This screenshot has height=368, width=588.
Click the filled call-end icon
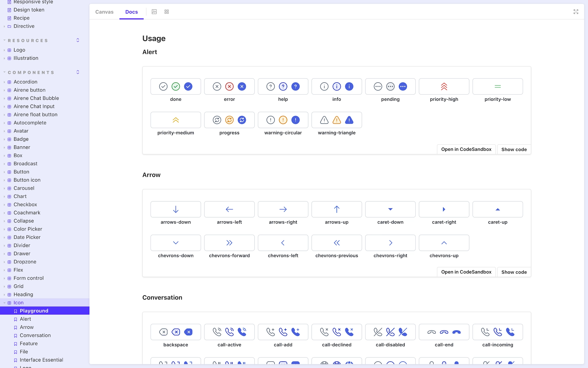[x=457, y=332]
